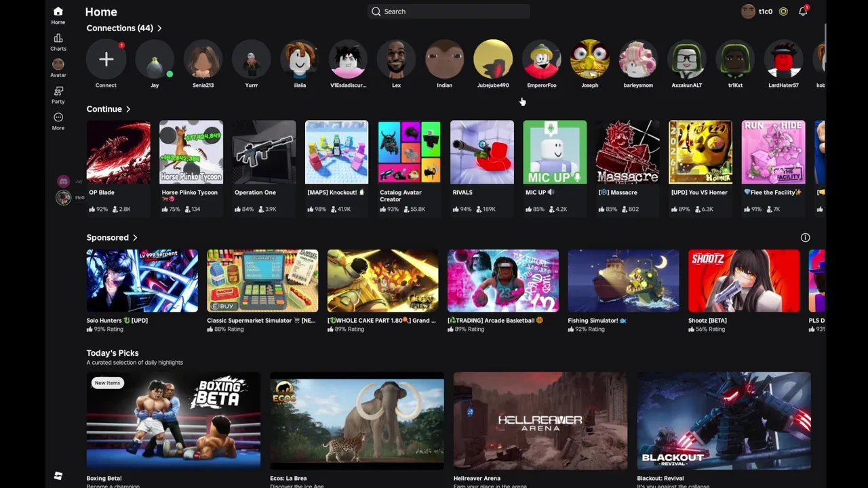Open Catalog Avatar Creator thumbnail
Image resolution: width=868 pixels, height=488 pixels.
coord(410,152)
